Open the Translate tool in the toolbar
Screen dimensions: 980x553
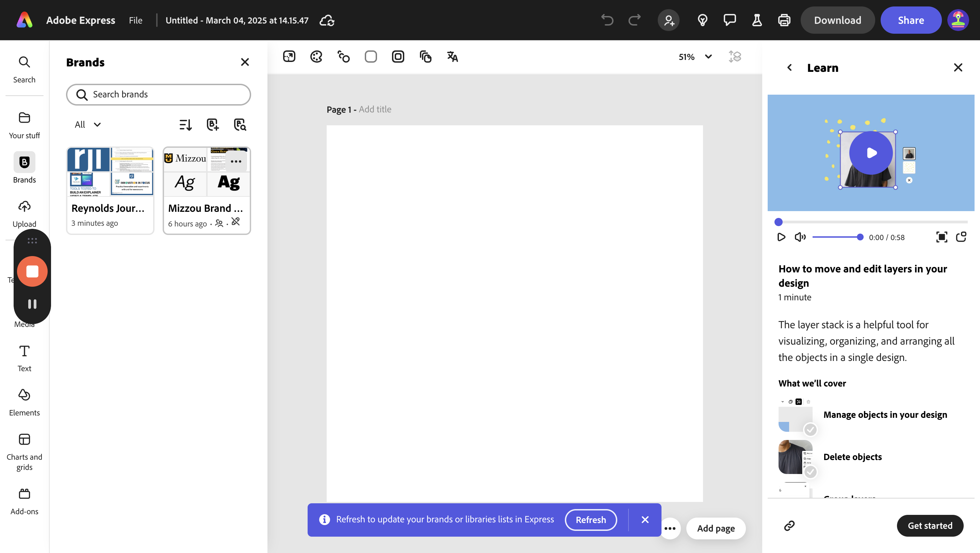tap(452, 56)
